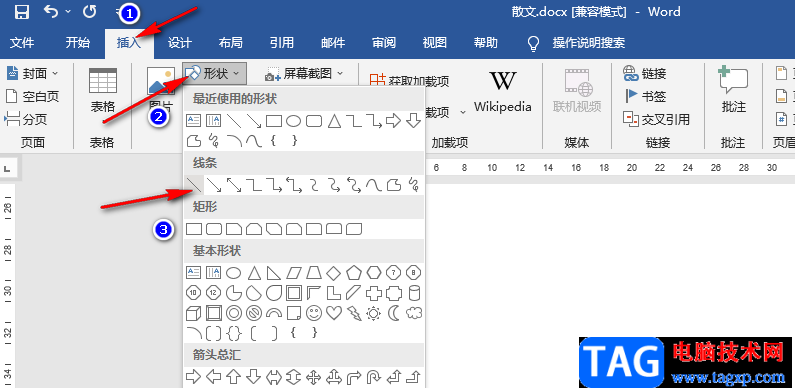Open the Wikipedia add-in
The image size is (795, 388).
pyautogui.click(x=502, y=92)
